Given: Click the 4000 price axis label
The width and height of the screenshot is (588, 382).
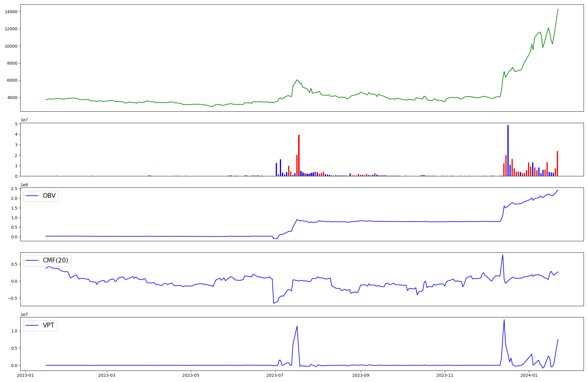Looking at the screenshot, I should coord(12,98).
